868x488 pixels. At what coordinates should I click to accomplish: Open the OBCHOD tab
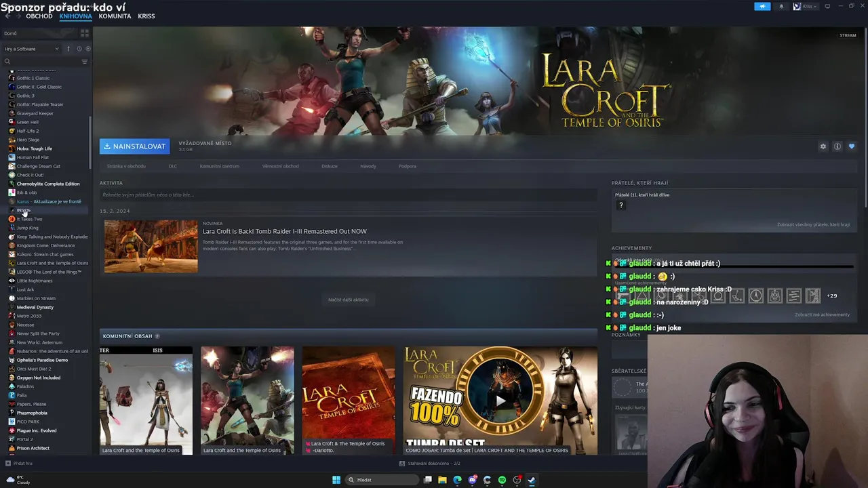click(39, 16)
